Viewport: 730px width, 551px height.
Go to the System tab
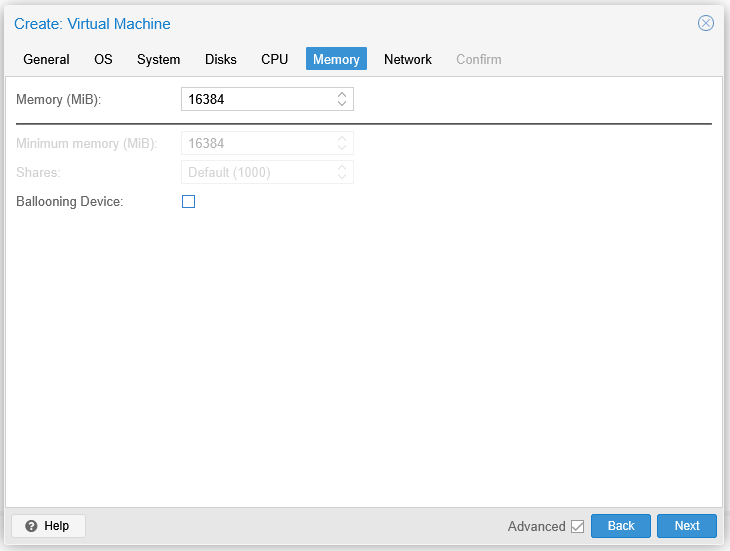tap(158, 59)
